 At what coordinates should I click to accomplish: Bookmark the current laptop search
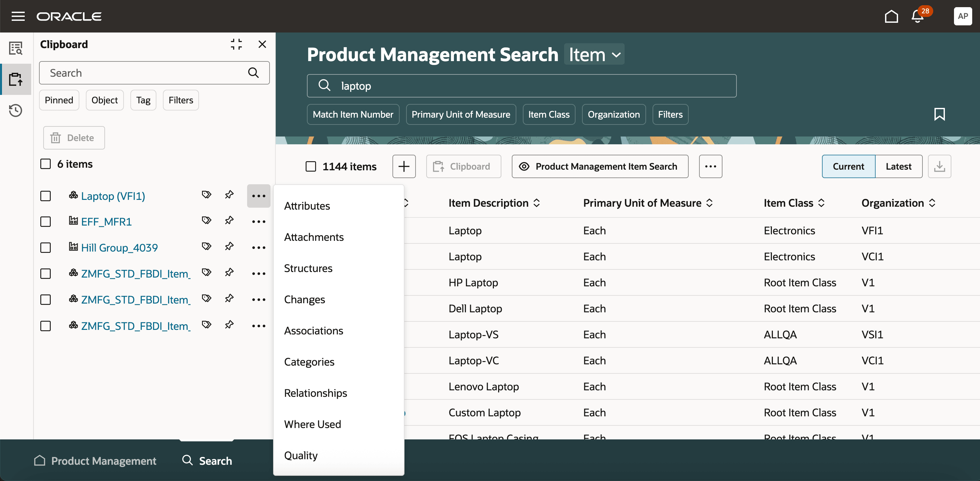point(940,114)
